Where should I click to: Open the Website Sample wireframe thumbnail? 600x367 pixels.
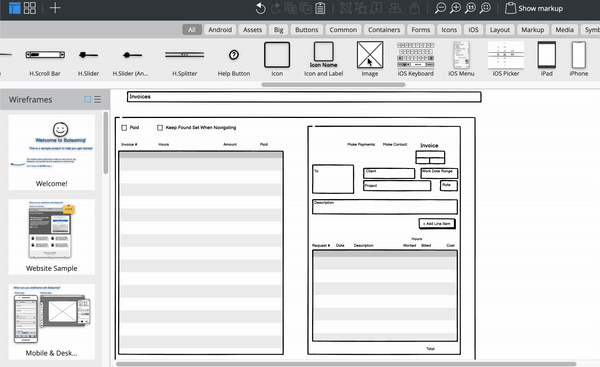point(52,237)
